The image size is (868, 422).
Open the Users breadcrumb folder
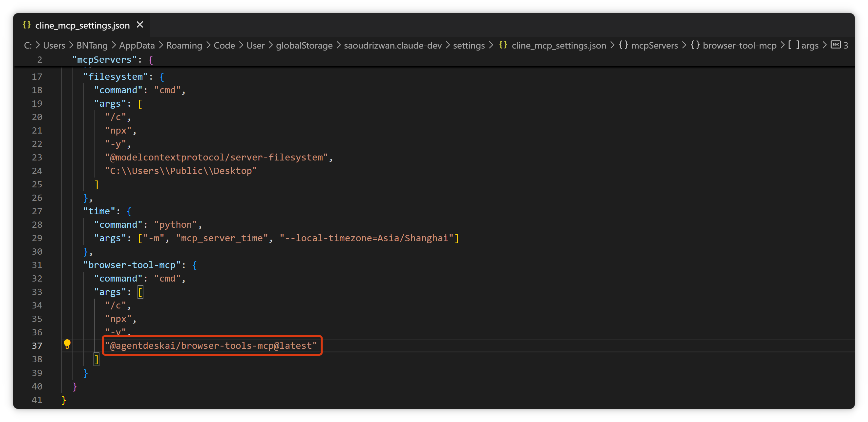[x=54, y=46]
